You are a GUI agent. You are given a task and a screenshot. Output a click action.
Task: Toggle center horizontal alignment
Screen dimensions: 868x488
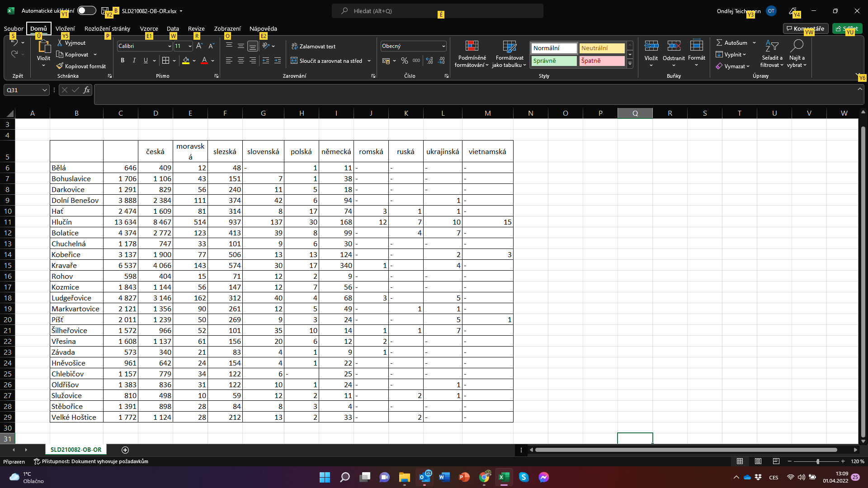(241, 61)
